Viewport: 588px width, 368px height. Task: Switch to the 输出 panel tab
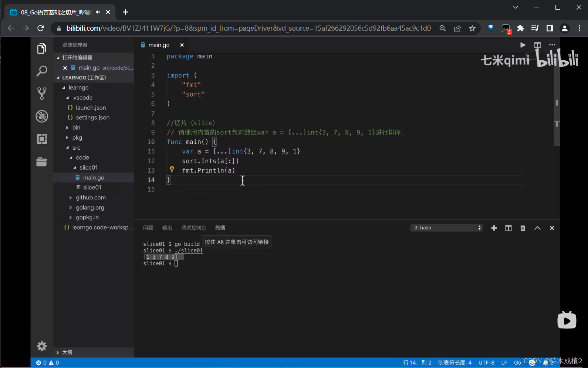167,228
